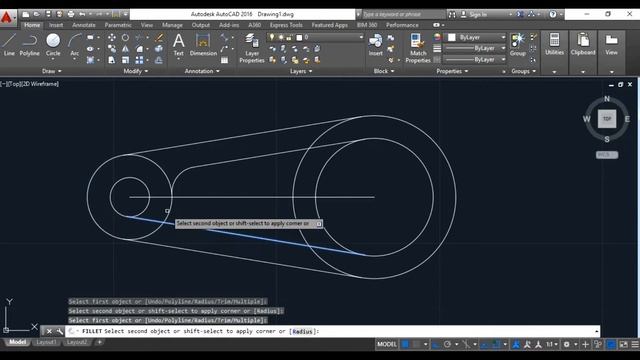Click the TOP face of the ViewCube
Screen dimensions: 640x360
pyautogui.click(x=607, y=119)
